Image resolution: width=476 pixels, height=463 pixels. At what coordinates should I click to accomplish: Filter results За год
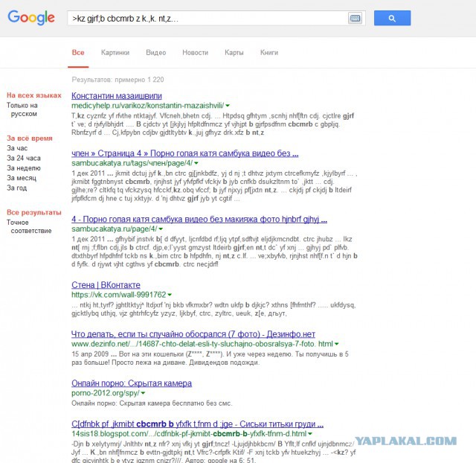(16, 188)
